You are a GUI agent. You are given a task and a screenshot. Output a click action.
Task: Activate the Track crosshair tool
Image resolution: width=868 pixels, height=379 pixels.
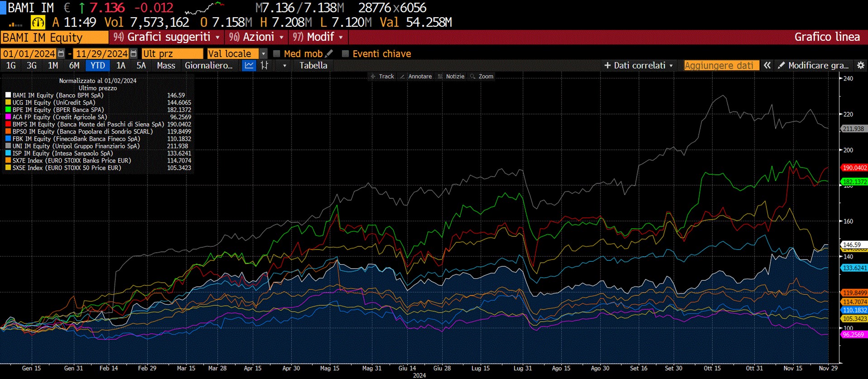pyautogui.click(x=382, y=77)
